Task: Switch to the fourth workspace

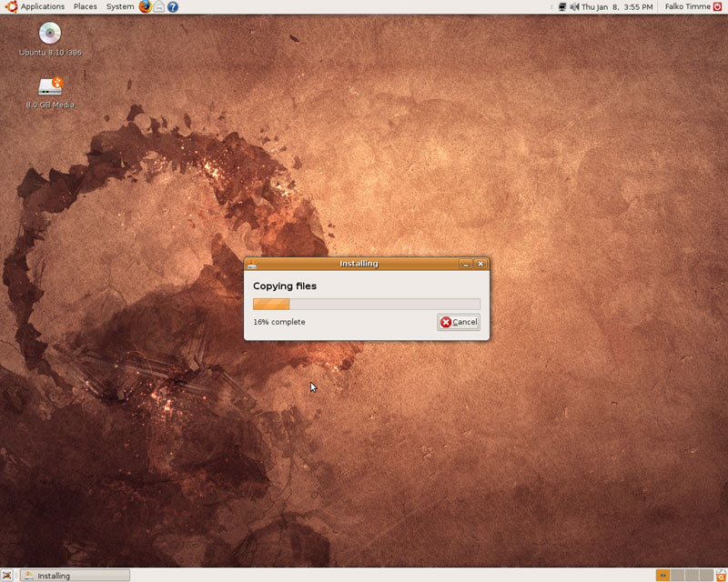Action: [706, 576]
